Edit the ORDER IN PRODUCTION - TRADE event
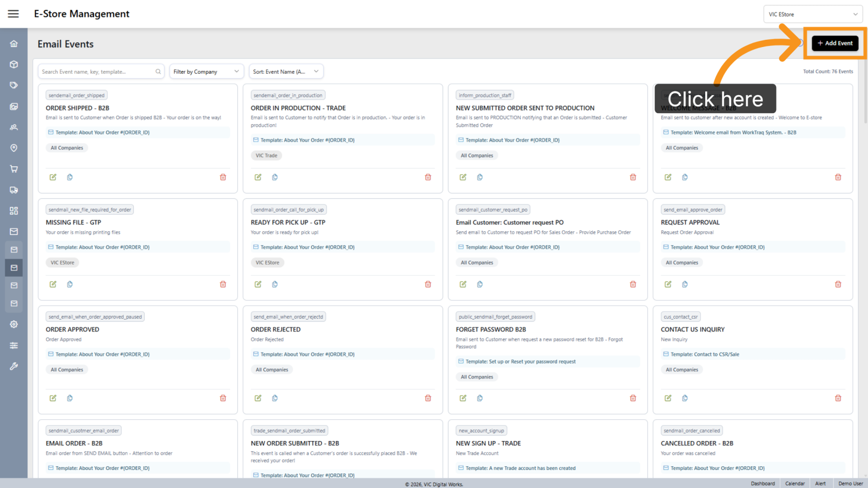This screenshot has width=868, height=488. pos(258,177)
